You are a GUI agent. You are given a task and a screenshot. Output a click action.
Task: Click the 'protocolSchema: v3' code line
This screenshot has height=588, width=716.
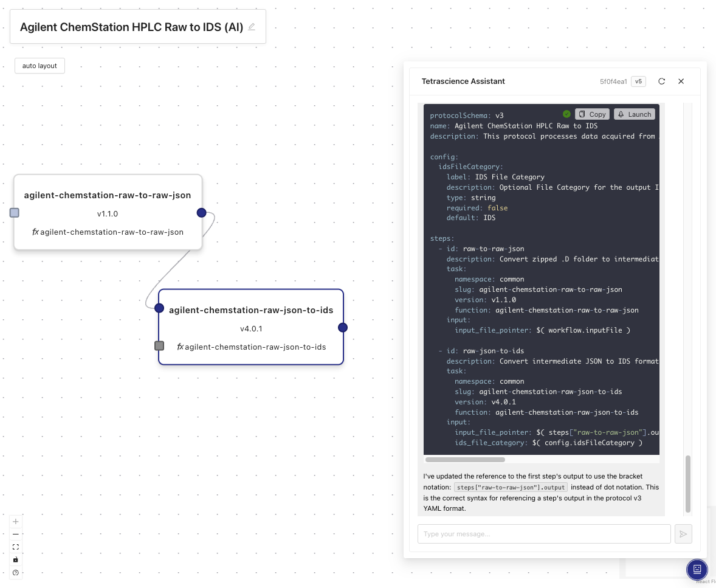467,116
